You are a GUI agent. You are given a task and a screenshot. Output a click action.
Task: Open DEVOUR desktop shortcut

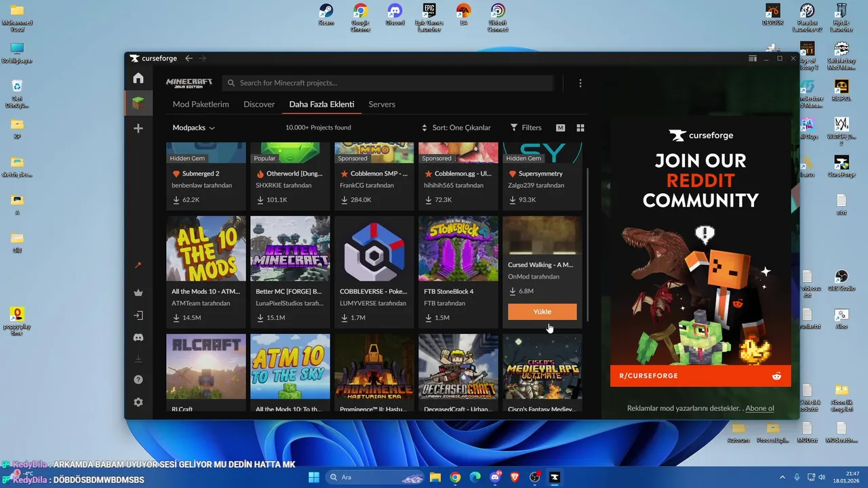pos(773,15)
